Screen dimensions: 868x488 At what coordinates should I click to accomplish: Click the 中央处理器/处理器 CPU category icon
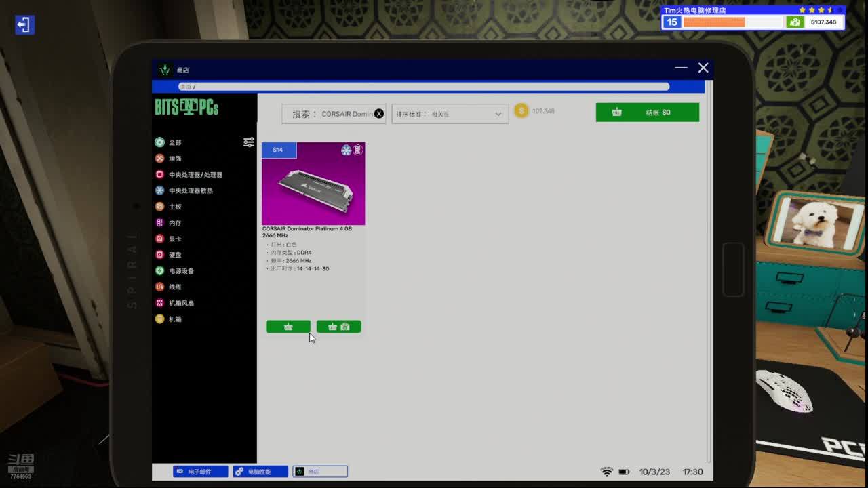pos(159,174)
